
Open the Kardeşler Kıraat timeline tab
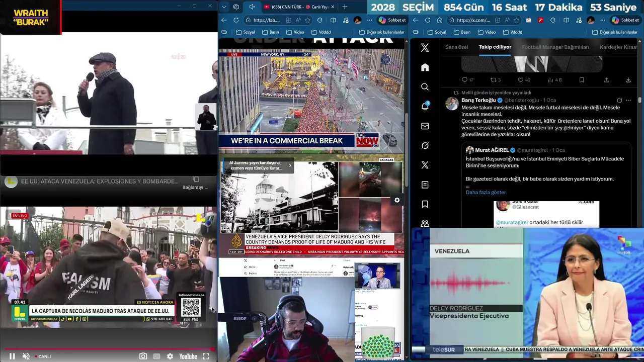click(x=619, y=47)
